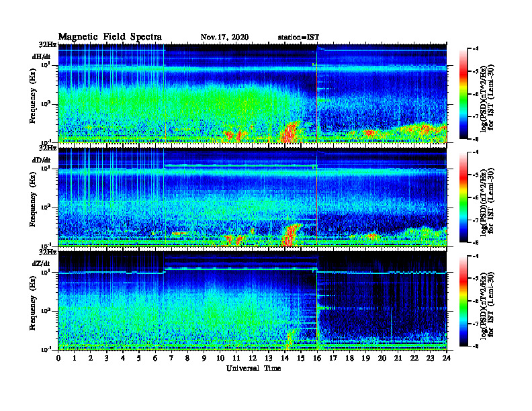Click the log(PSD) colorbar label beside dD/dt panel
Viewport: 532px width, 411px height.
point(487,201)
